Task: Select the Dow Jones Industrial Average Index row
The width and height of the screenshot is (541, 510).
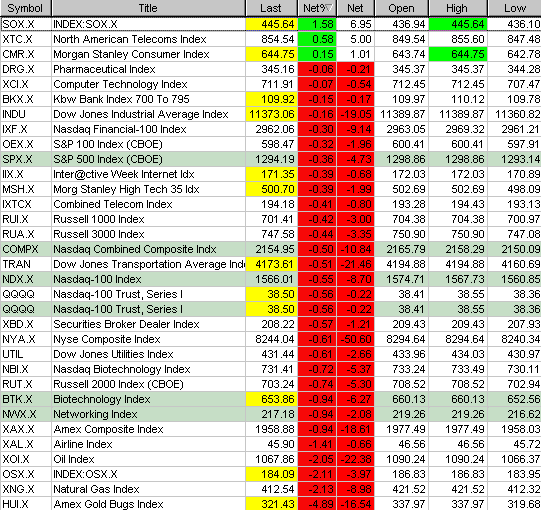Action: pos(270,114)
